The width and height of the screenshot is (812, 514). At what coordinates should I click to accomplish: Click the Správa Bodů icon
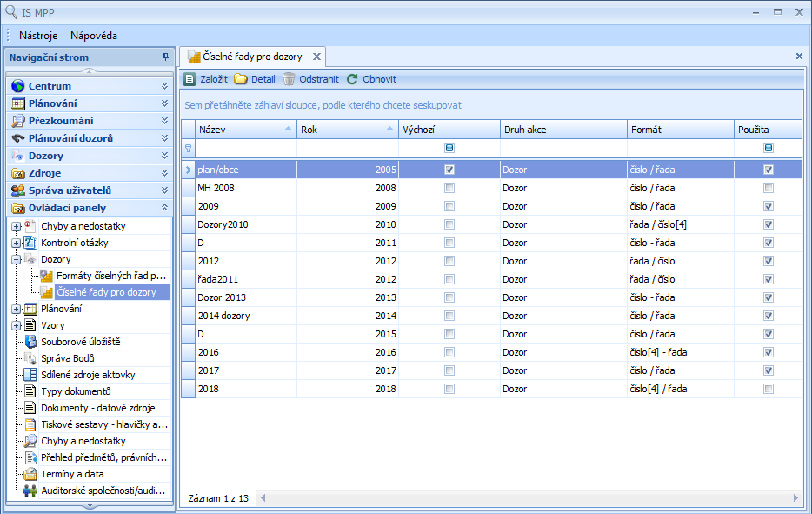point(30,358)
